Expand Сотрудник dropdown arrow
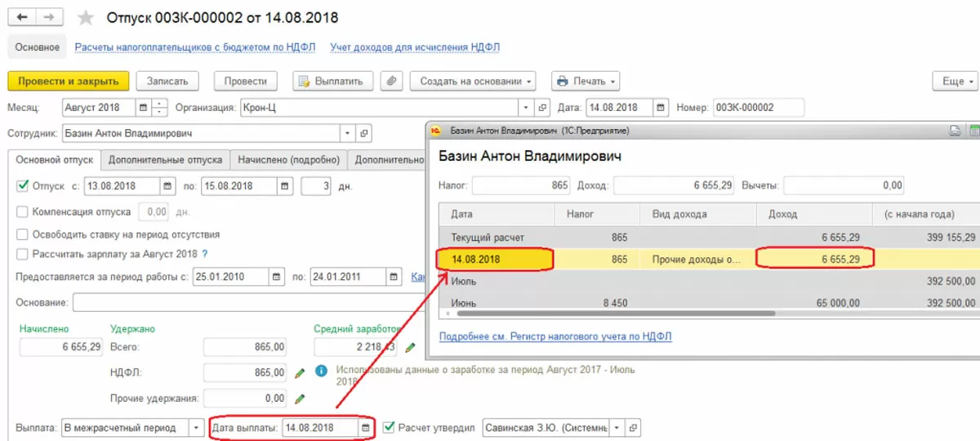980x441 pixels. (348, 133)
